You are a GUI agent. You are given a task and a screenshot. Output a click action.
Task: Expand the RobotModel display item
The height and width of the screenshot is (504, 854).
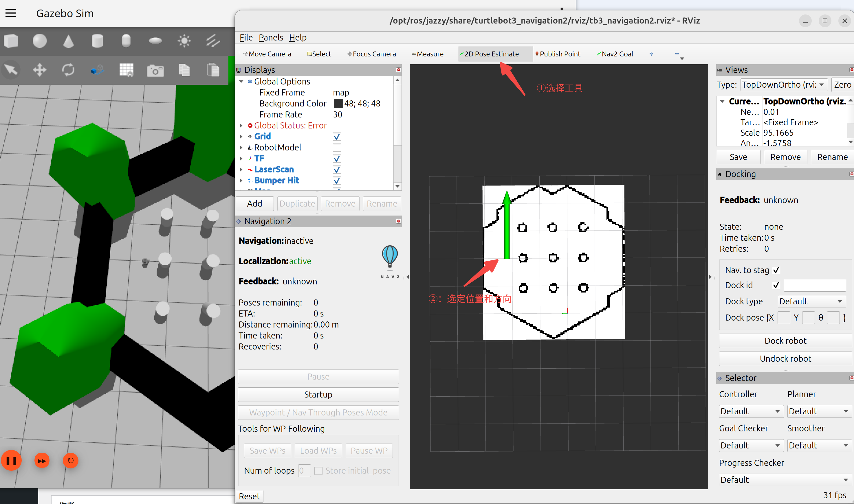(x=241, y=147)
